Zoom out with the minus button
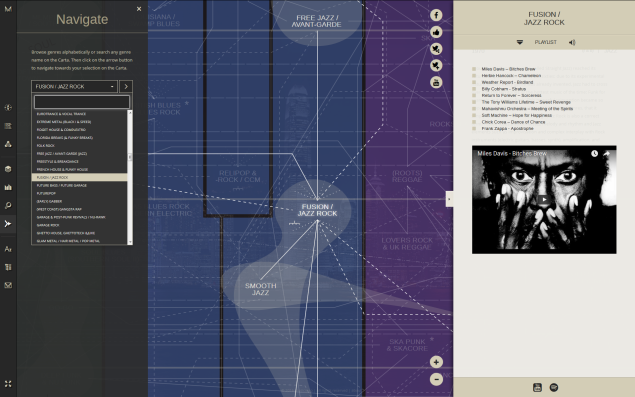The width and height of the screenshot is (635, 397). pos(436,379)
